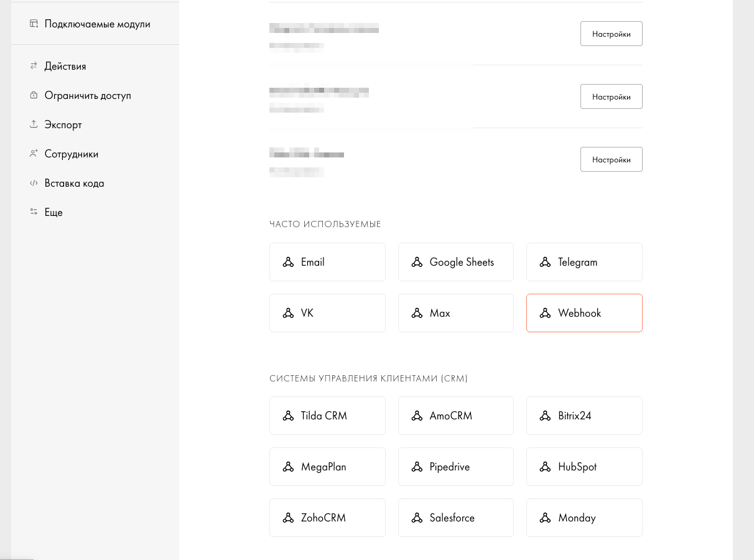Click the integration icon in Google Sheets card
The image size is (754, 560).
[x=417, y=263]
